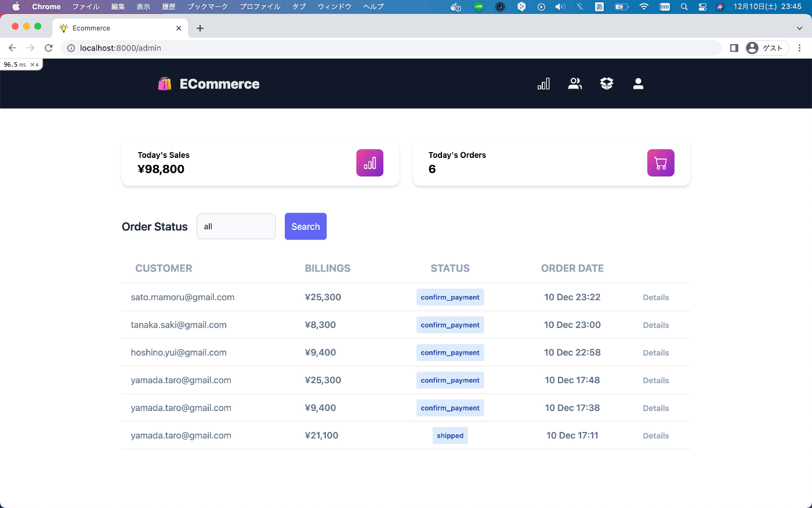Click the shipped status badge for yamada.taro
Viewport: 812px width, 508px height.
450,435
